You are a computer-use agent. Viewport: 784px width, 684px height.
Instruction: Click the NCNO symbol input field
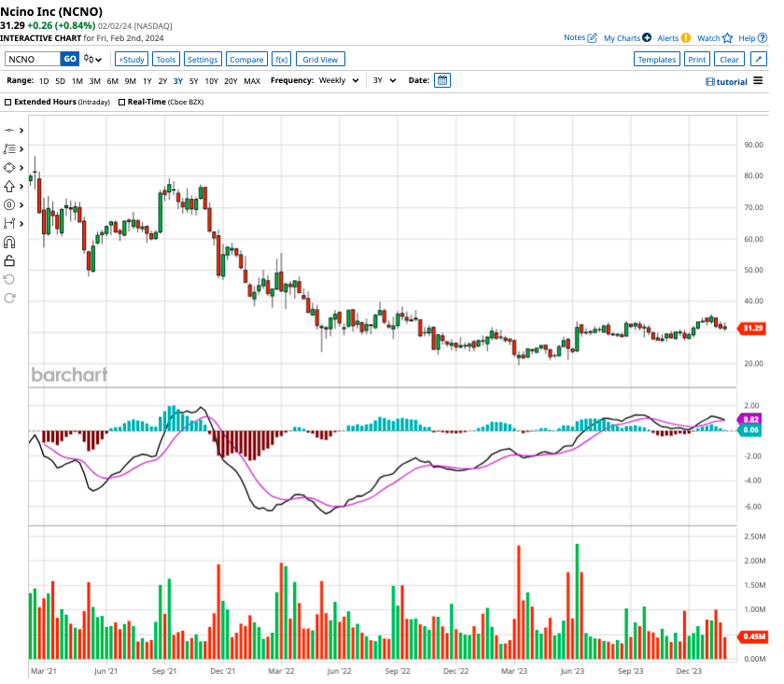33,59
